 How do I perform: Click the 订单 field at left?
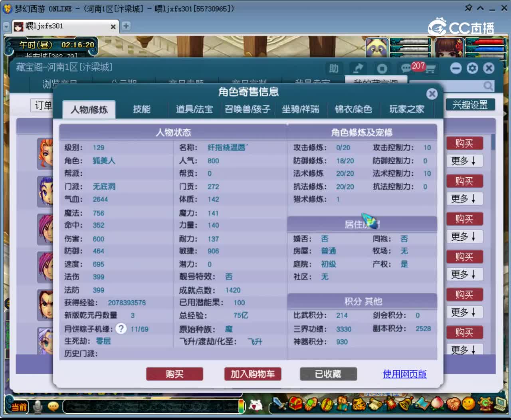point(42,105)
